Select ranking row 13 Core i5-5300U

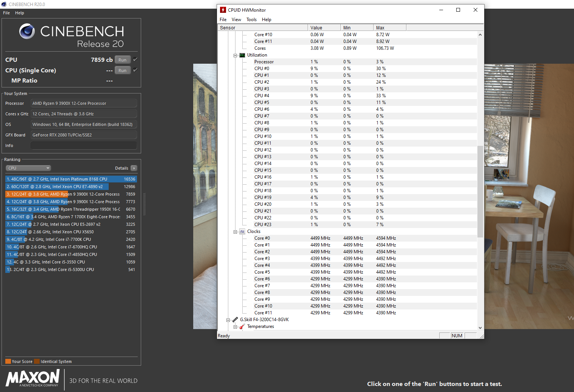(71, 269)
